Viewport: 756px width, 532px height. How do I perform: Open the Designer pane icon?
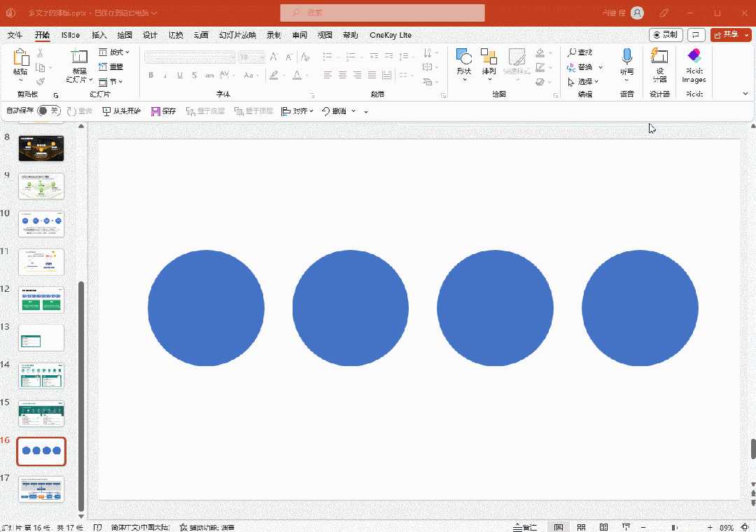tap(659, 57)
